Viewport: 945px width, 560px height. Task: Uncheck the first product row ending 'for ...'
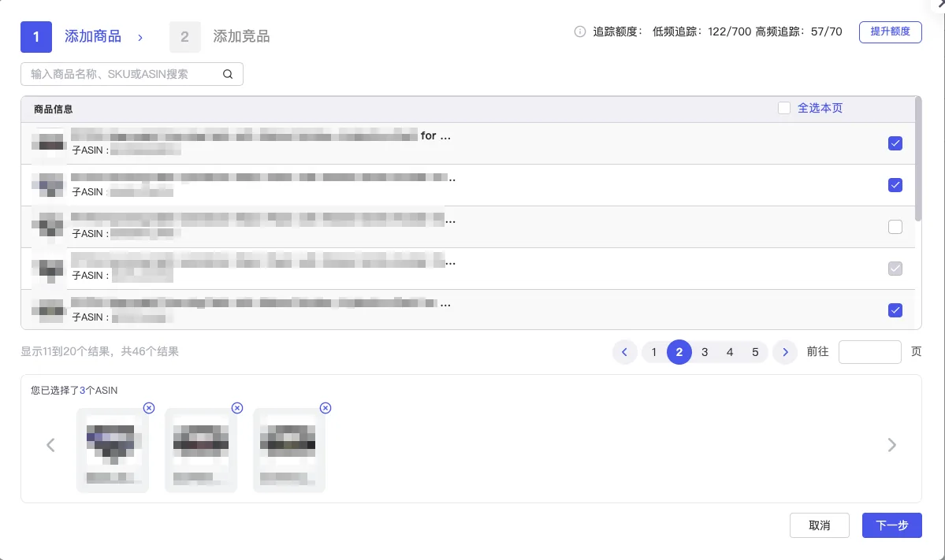coord(895,143)
